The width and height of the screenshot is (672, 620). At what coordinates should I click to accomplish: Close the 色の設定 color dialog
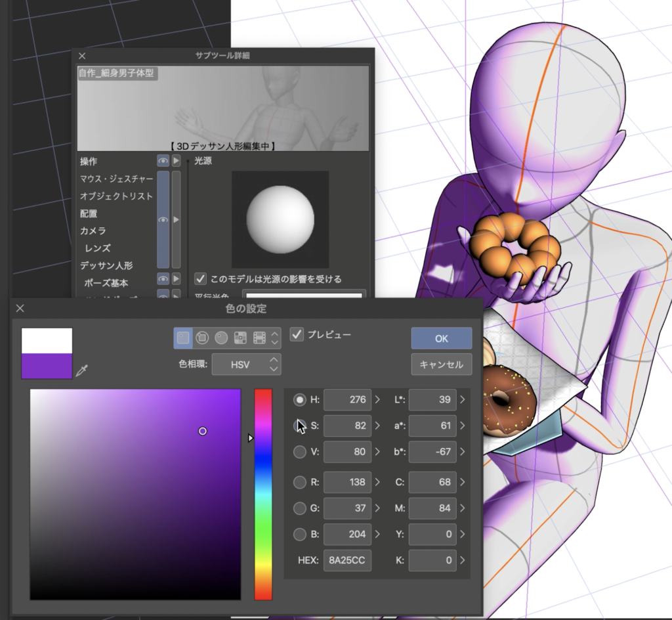pyautogui.click(x=20, y=308)
